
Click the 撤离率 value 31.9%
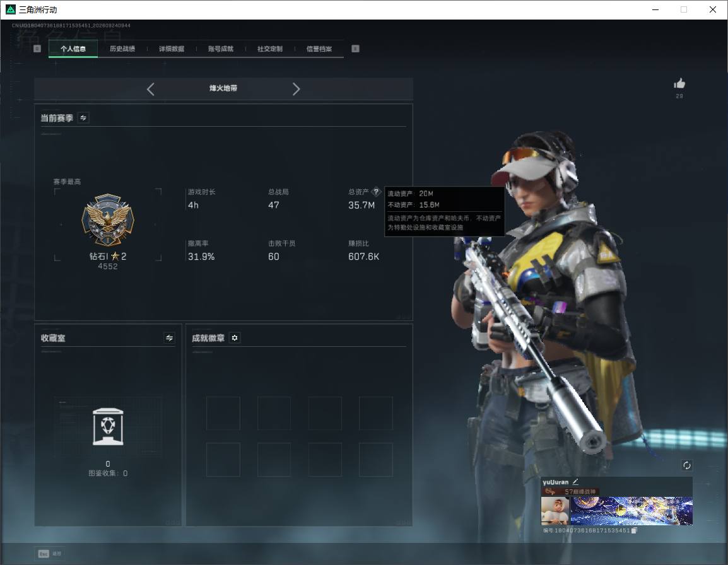(x=201, y=257)
